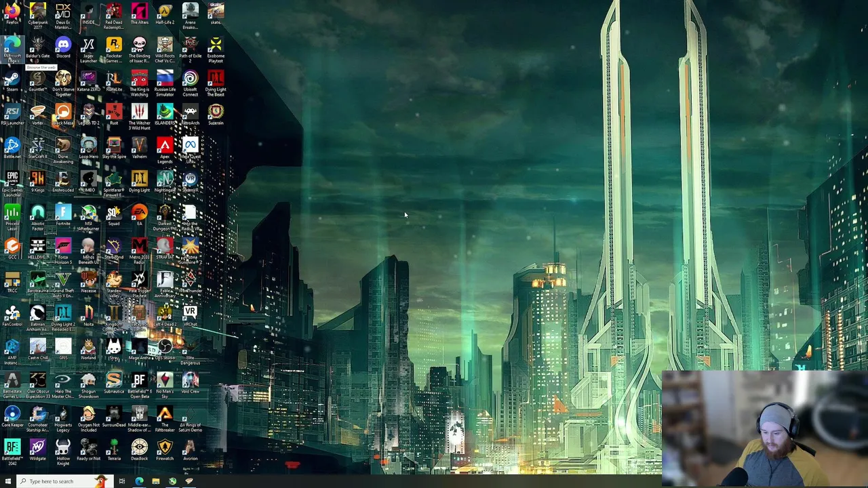Select the Black Mesa shortcut
Viewport: 868px width, 488px height.
[63, 115]
